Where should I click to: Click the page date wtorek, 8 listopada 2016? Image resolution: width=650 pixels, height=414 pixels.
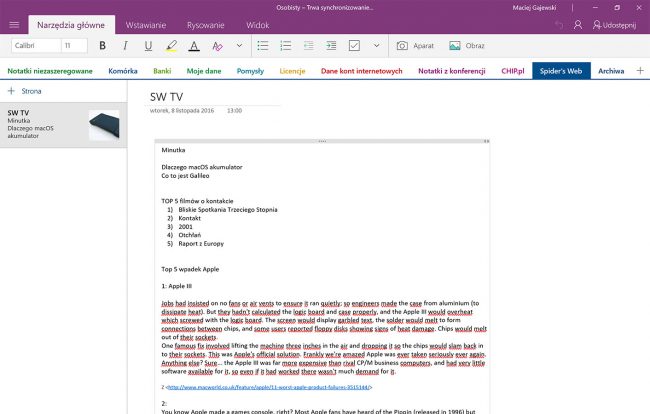[x=182, y=111]
